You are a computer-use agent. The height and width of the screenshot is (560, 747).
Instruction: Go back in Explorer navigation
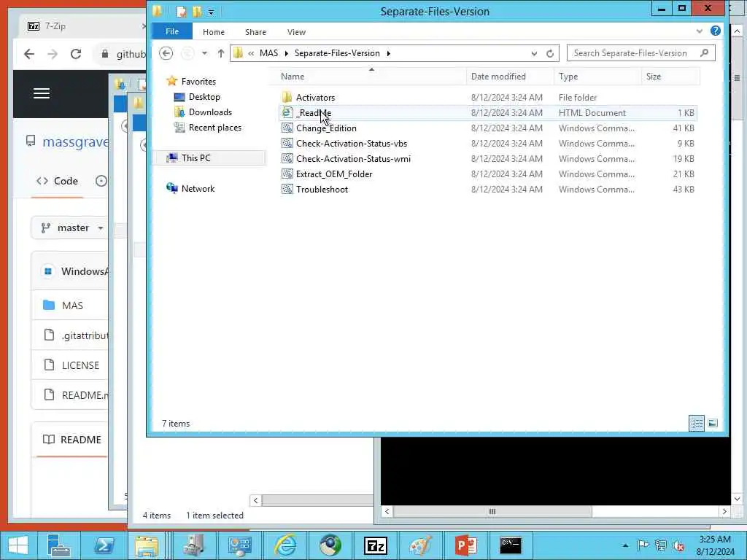coord(166,52)
